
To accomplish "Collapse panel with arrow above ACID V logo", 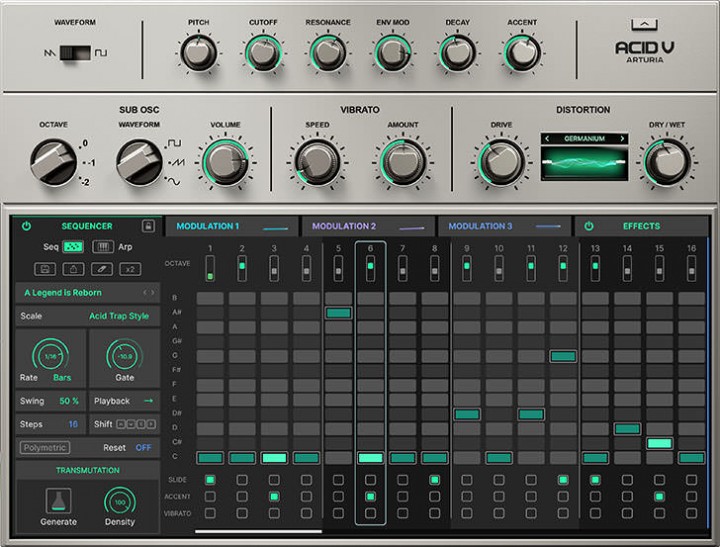I will pos(646,24).
